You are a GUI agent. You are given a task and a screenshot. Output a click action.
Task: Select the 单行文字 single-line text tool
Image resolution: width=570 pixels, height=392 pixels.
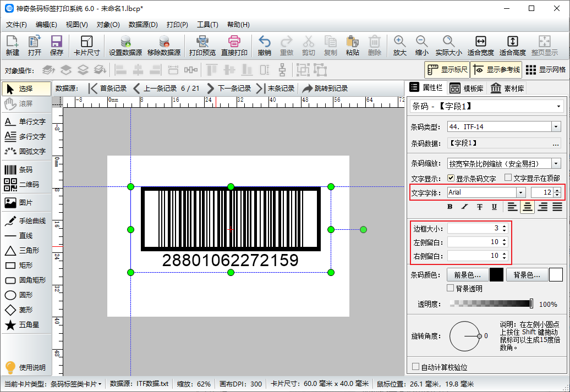pos(25,122)
